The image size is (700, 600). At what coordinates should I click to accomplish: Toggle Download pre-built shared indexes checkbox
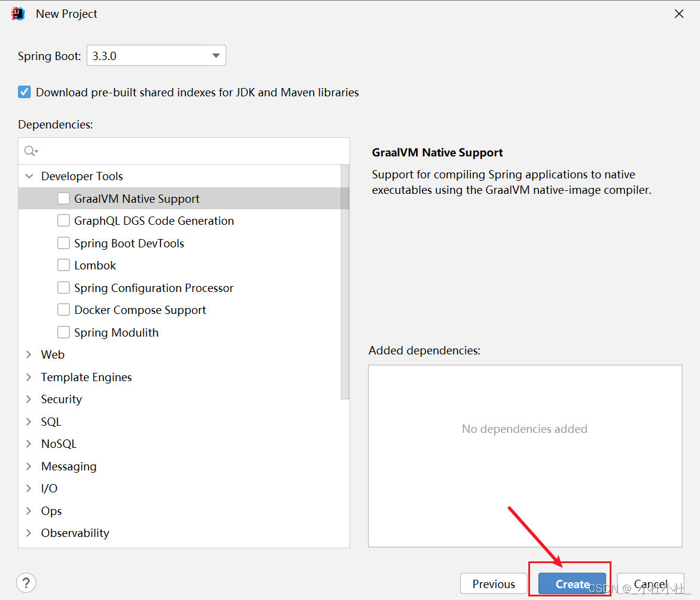pyautogui.click(x=24, y=92)
